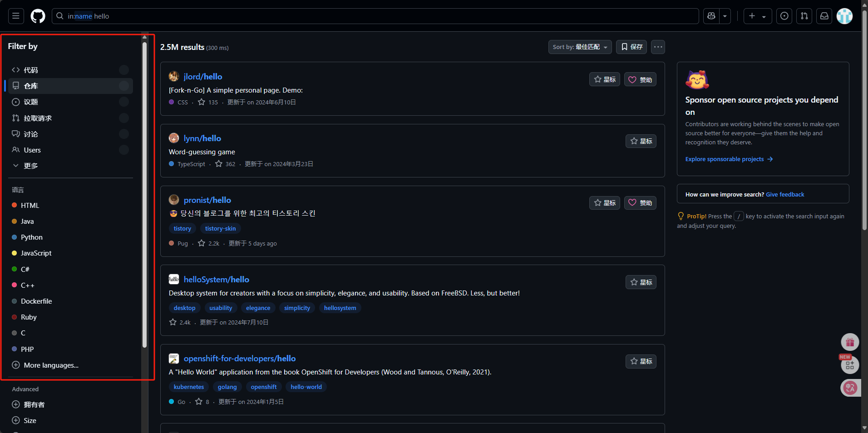Go to the GitHub homepage logo
The width and height of the screenshot is (868, 433).
click(x=38, y=16)
